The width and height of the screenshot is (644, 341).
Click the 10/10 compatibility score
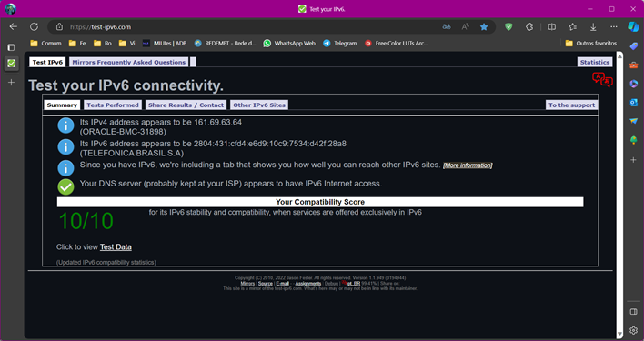86,221
